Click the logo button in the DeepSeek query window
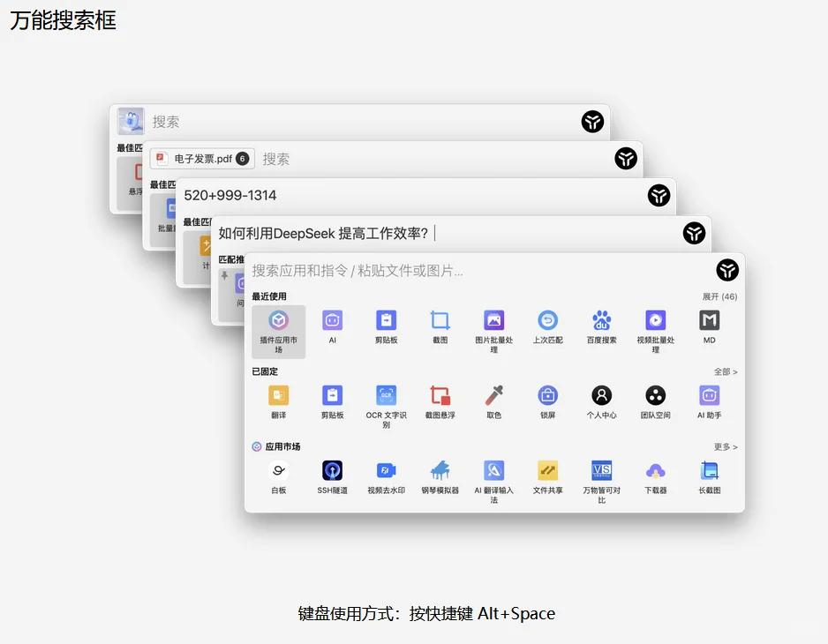The height and width of the screenshot is (644, 828). pyautogui.click(x=694, y=233)
